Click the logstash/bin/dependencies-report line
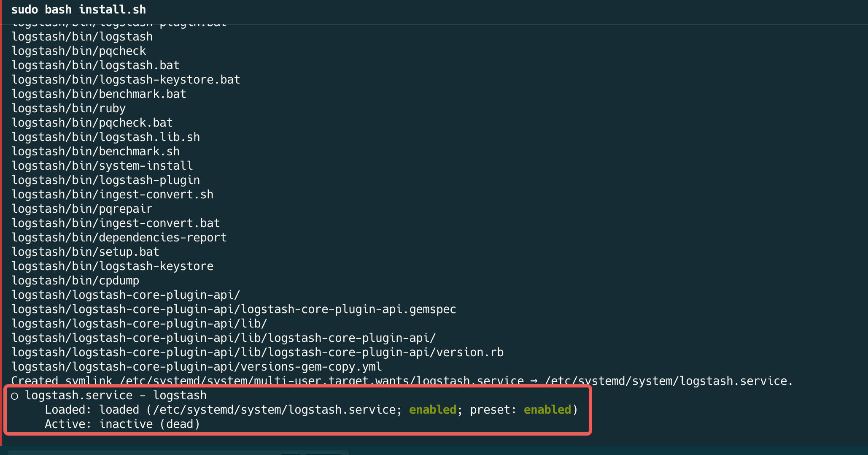Image resolution: width=868 pixels, height=455 pixels. coord(119,238)
